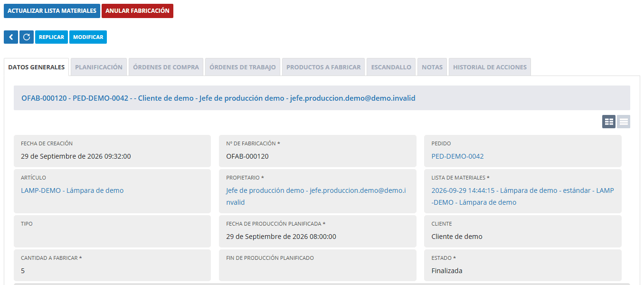This screenshot has height=285, width=644.
Task: Click the back arrow icon button
Action: 11,37
